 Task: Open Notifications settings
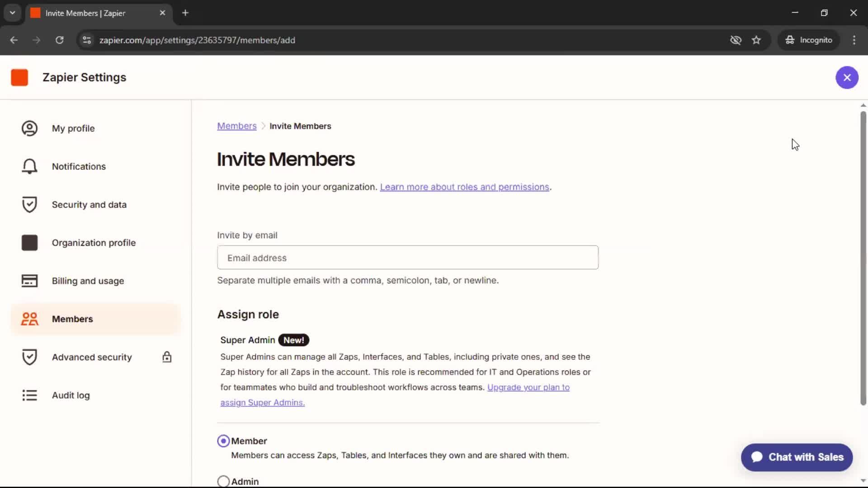(x=96, y=166)
